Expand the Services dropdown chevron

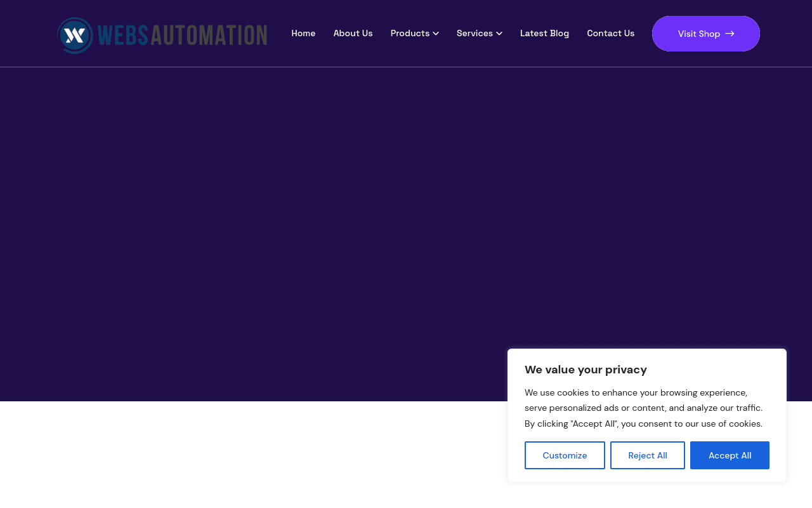coord(499,34)
